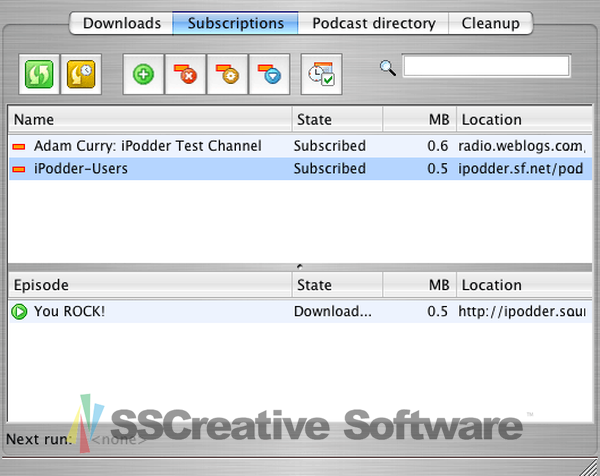Click the green play icon beside You ROCK!
Viewport: 600px width, 476px height.
click(19, 311)
